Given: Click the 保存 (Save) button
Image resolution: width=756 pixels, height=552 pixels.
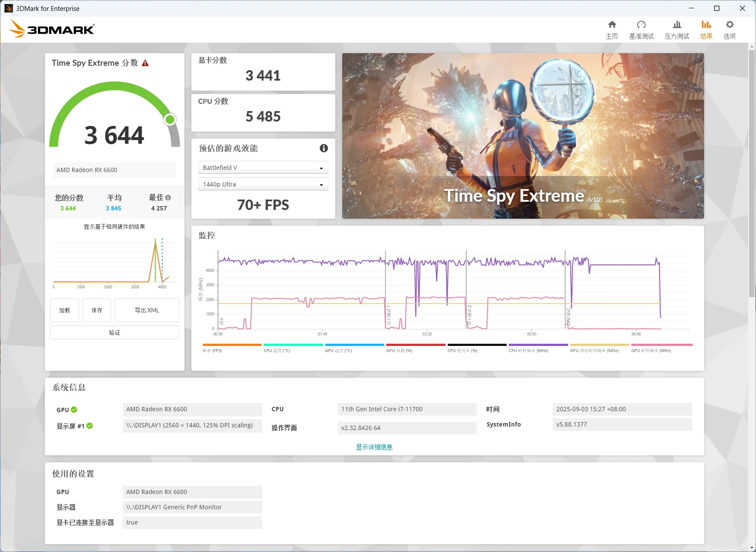Looking at the screenshot, I should coord(97,310).
